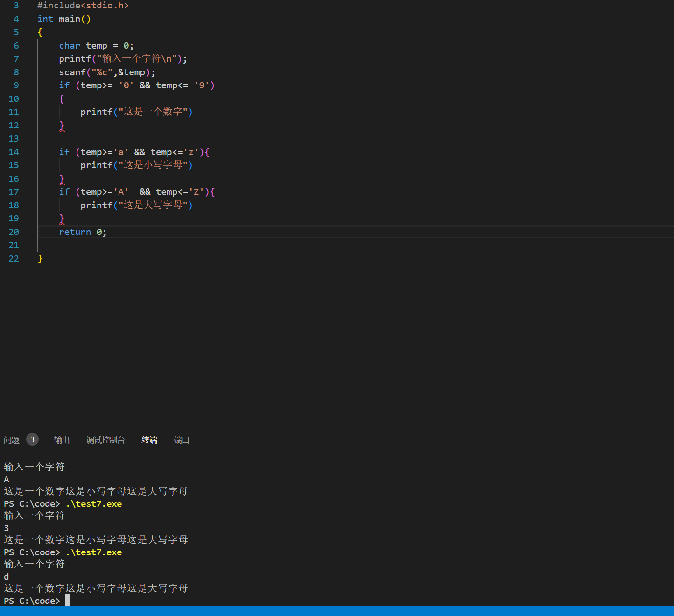Click the problems count badge showing 3
The image size is (674, 616).
tap(32, 439)
